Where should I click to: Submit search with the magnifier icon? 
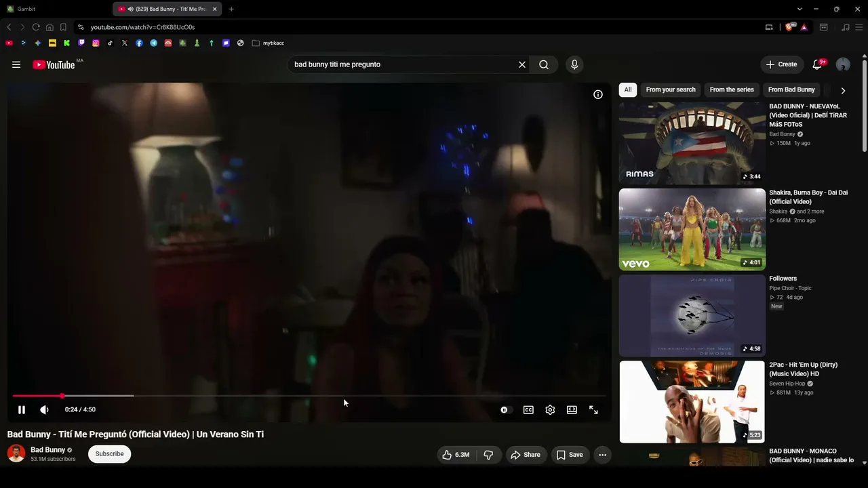pyautogui.click(x=544, y=64)
